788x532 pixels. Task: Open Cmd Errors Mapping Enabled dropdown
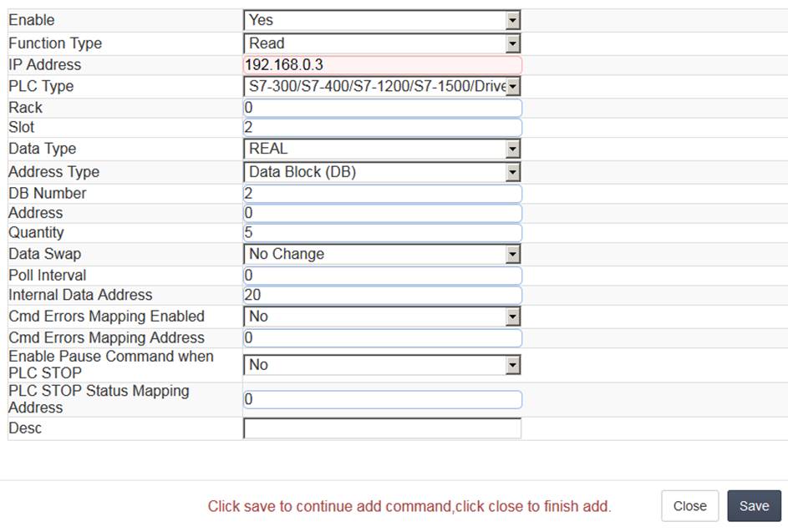(x=382, y=317)
